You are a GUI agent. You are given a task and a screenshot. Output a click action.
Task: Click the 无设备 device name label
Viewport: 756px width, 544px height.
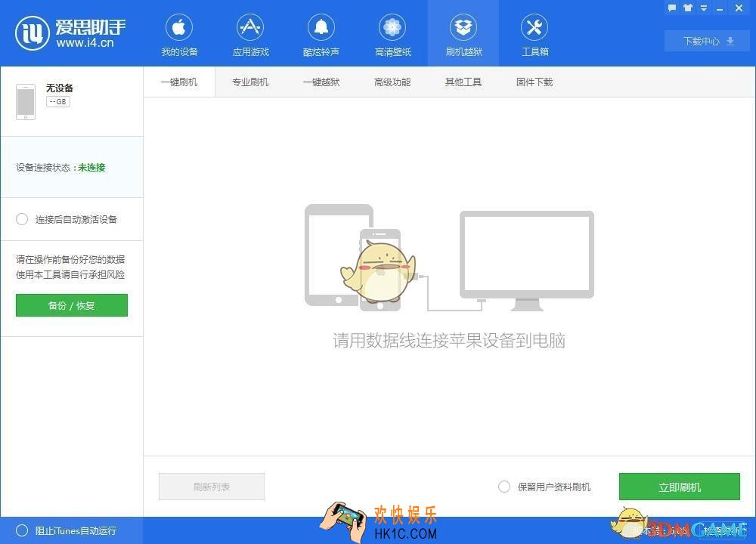(x=60, y=88)
